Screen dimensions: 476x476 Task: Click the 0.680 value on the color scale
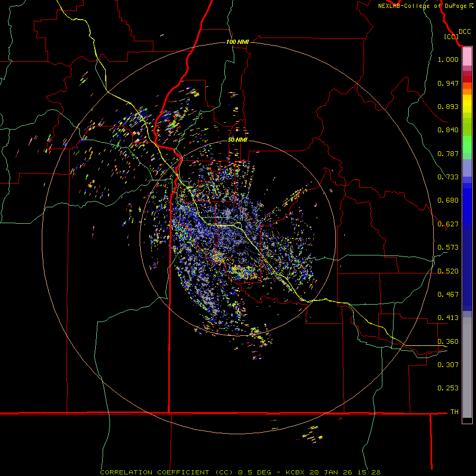point(448,200)
